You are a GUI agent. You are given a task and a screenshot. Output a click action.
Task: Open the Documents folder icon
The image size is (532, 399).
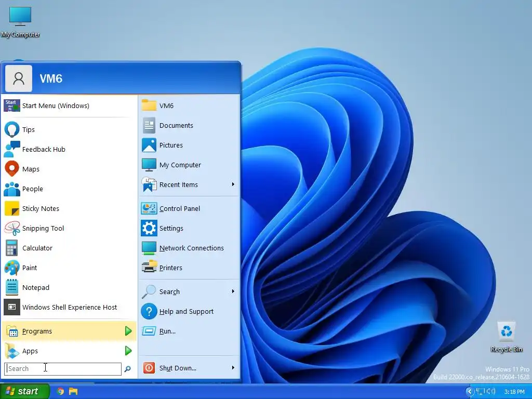(149, 125)
